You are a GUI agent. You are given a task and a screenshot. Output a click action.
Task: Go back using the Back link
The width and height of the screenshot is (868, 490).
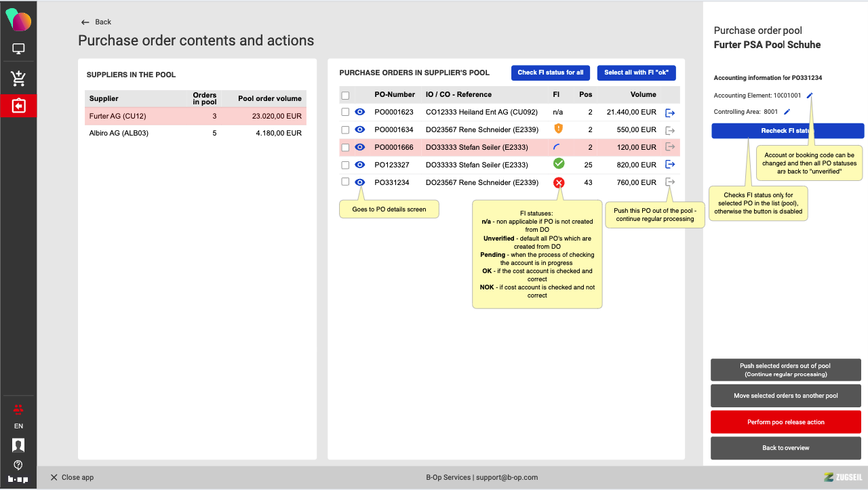tap(96, 22)
